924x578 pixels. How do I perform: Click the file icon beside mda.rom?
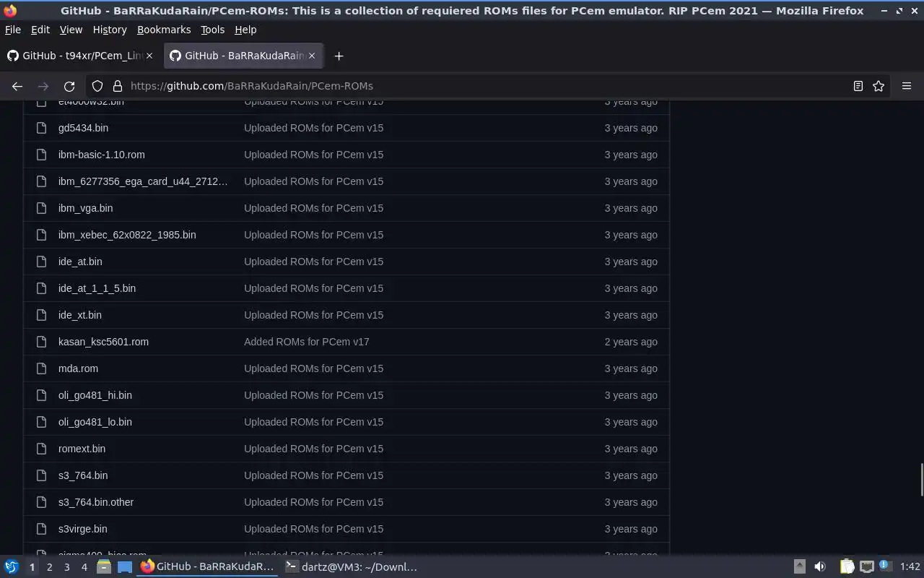[x=41, y=368]
